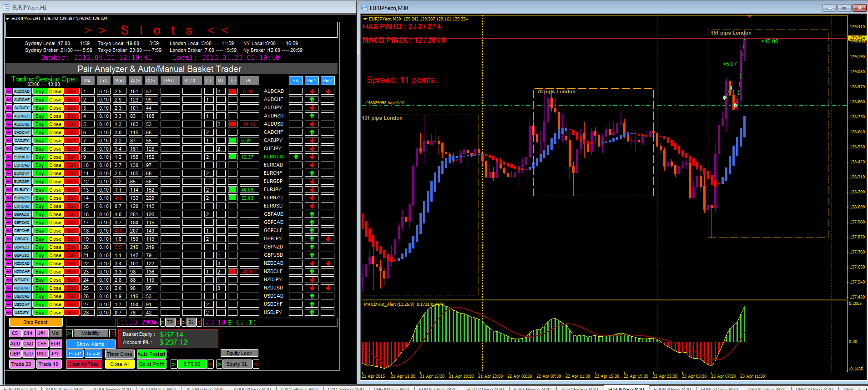Open the GBPAUDecn,M30 chart tab
This screenshot has height=390, width=868.
pos(767,388)
